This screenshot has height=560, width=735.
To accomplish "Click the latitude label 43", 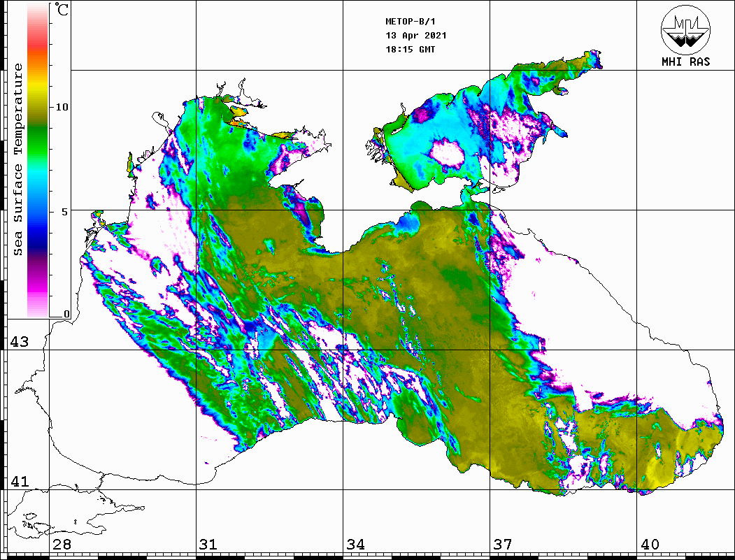I will pos(19,342).
